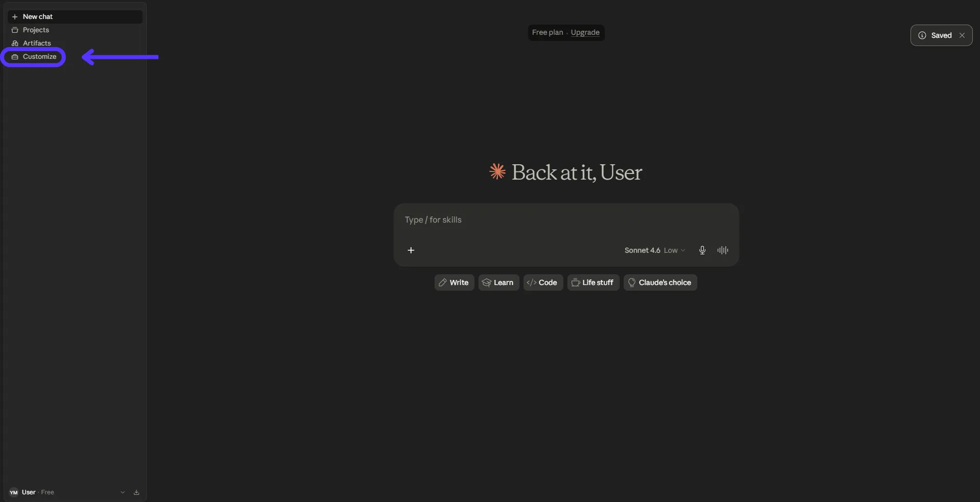Click the Upgrade link

tap(585, 33)
